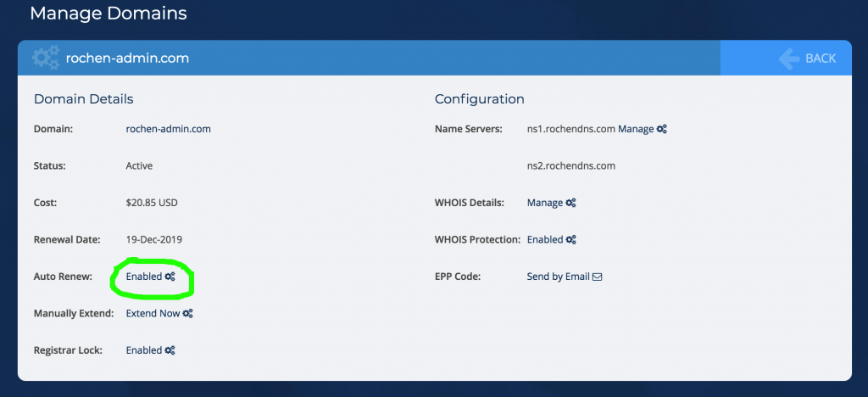
Task: Click the envelope icon next to Send by Email
Action: [598, 277]
